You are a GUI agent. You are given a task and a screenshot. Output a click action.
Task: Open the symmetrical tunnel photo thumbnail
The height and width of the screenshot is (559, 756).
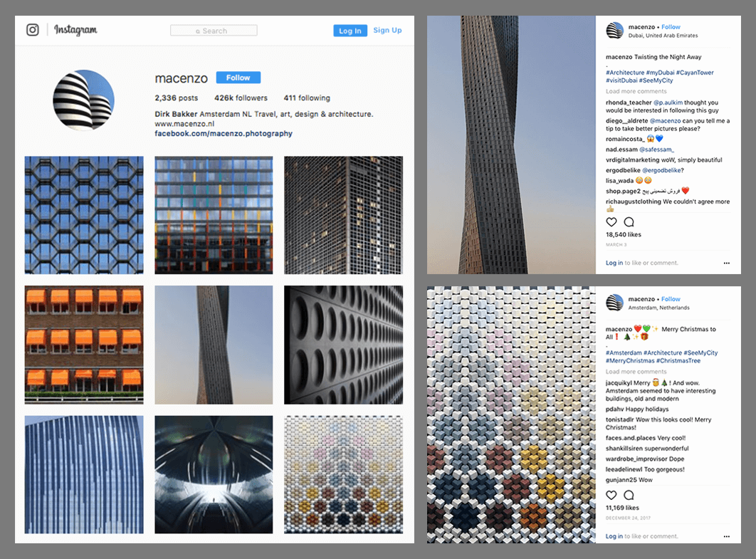pos(214,474)
